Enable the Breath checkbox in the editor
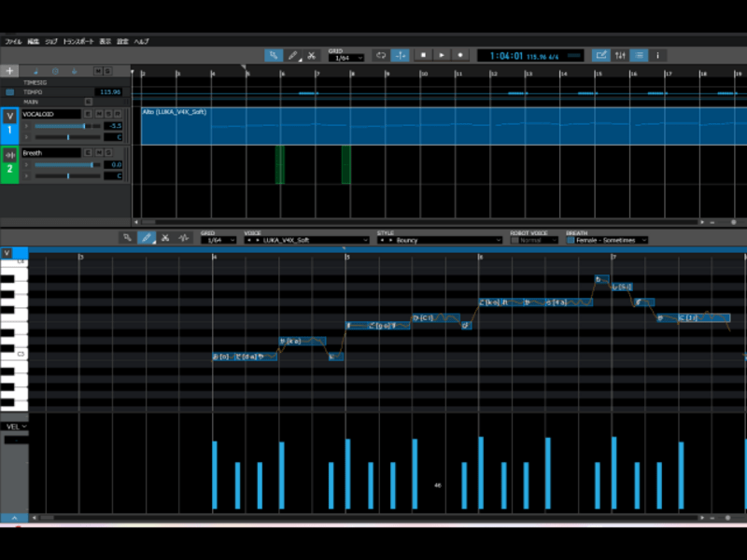 [571, 241]
